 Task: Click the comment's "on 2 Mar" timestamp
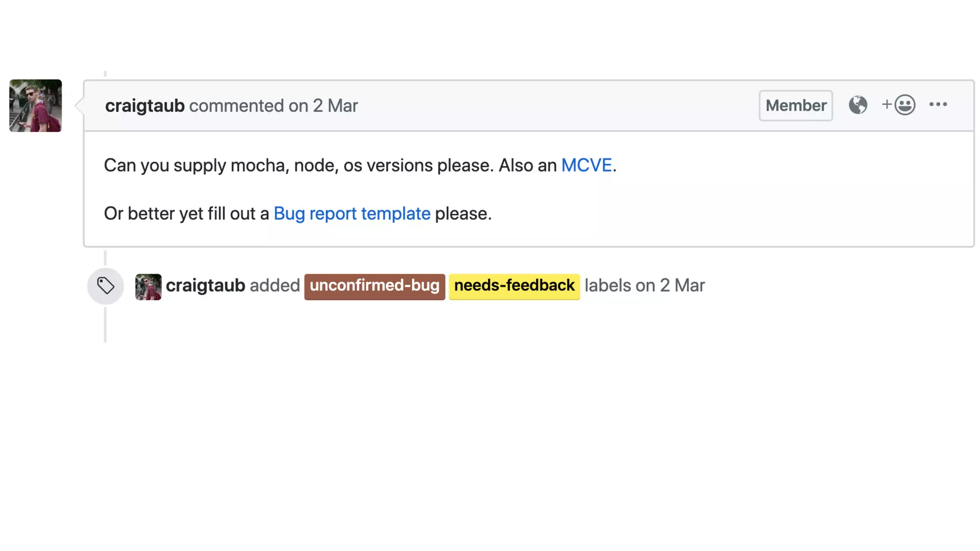coord(323,106)
